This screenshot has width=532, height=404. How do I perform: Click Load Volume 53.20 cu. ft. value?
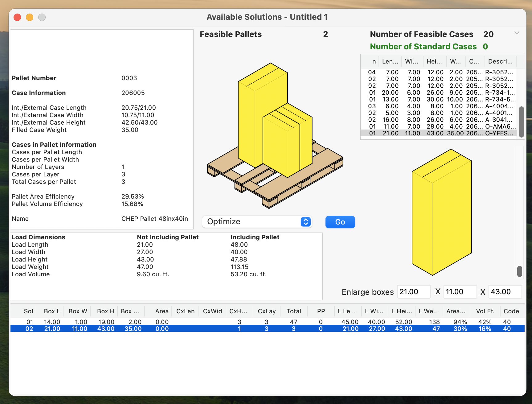pos(248,274)
